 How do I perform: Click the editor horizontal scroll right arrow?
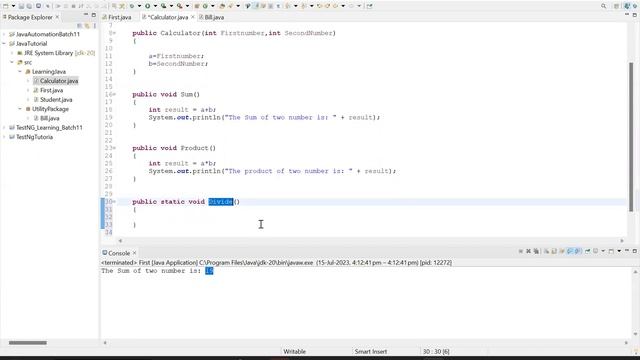pyautogui.click(x=622, y=241)
